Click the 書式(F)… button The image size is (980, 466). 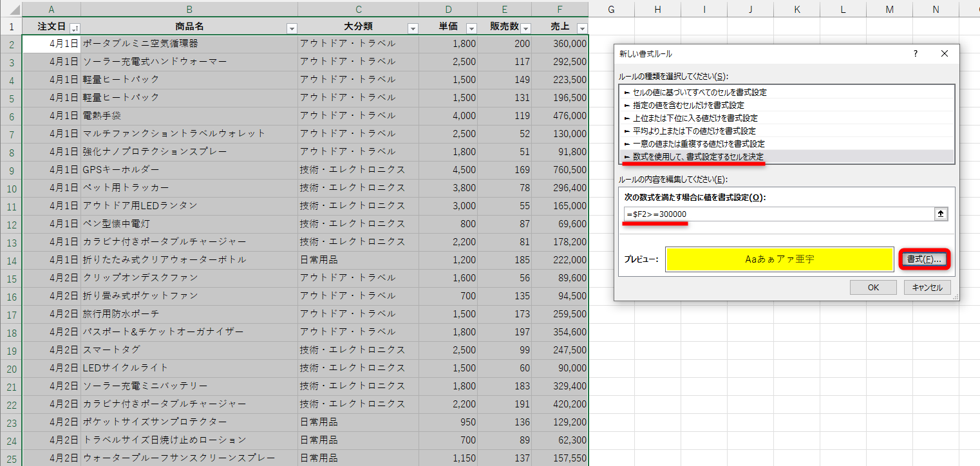tap(926, 259)
